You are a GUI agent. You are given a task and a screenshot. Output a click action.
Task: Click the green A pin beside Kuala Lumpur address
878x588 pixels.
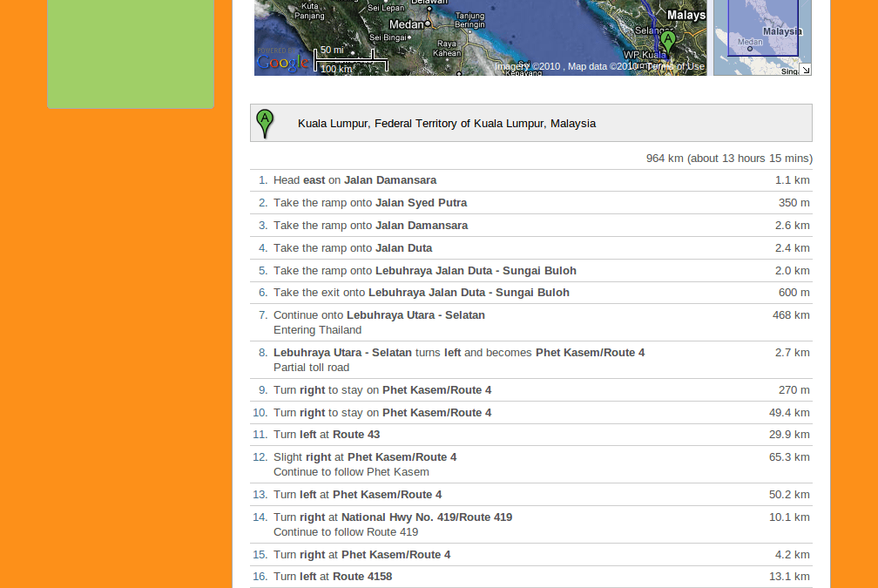point(265,123)
